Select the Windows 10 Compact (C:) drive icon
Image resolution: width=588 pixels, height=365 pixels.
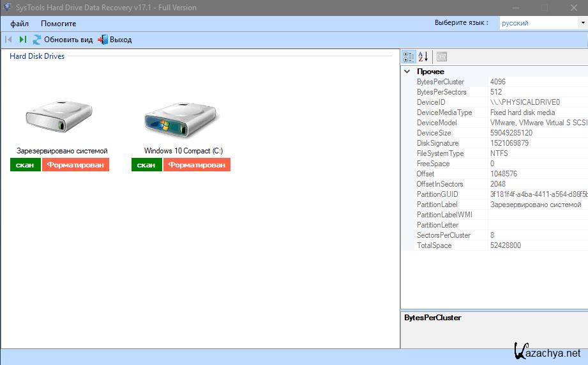tap(183, 117)
